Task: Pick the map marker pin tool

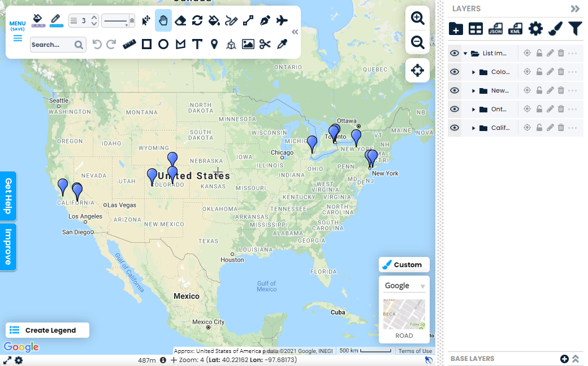Action: 214,44
